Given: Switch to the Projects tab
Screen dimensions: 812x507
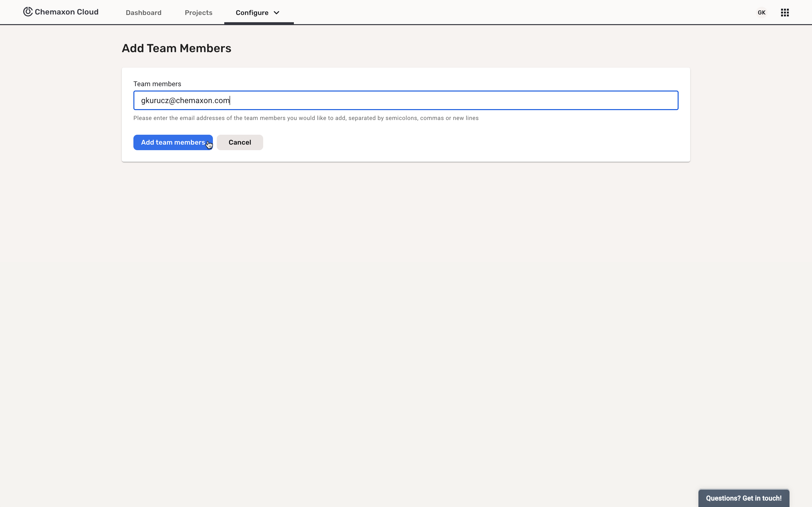Looking at the screenshot, I should 198,13.
